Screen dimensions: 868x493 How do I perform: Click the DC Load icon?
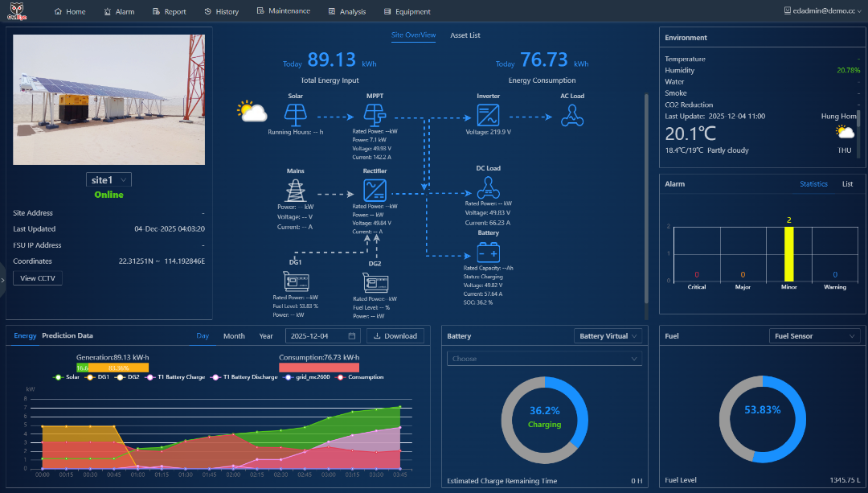click(489, 187)
